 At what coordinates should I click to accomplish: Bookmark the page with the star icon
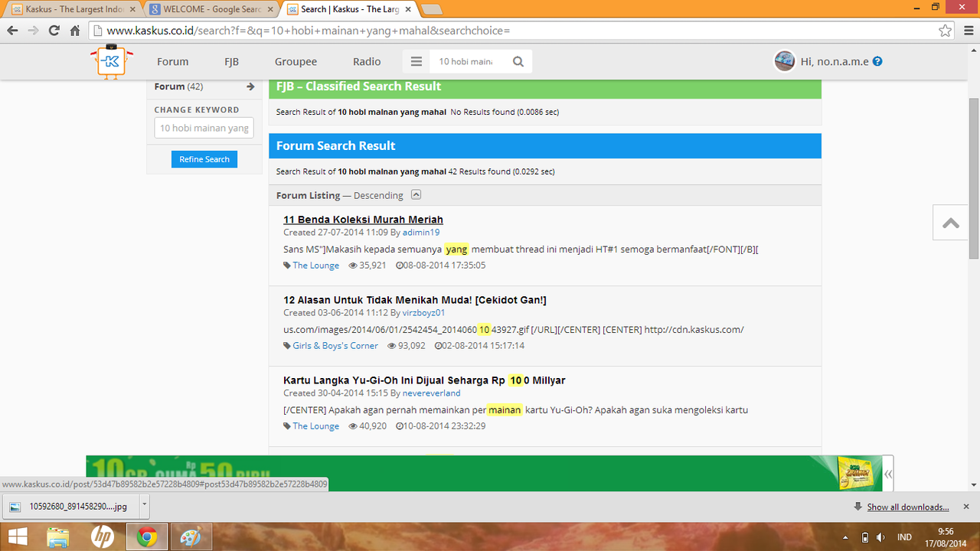pyautogui.click(x=946, y=31)
